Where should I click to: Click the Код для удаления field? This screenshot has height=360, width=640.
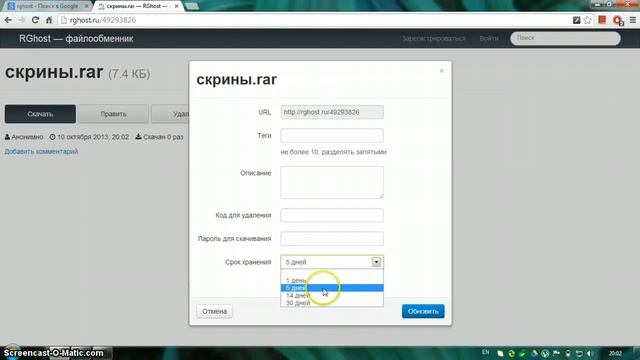click(332, 215)
